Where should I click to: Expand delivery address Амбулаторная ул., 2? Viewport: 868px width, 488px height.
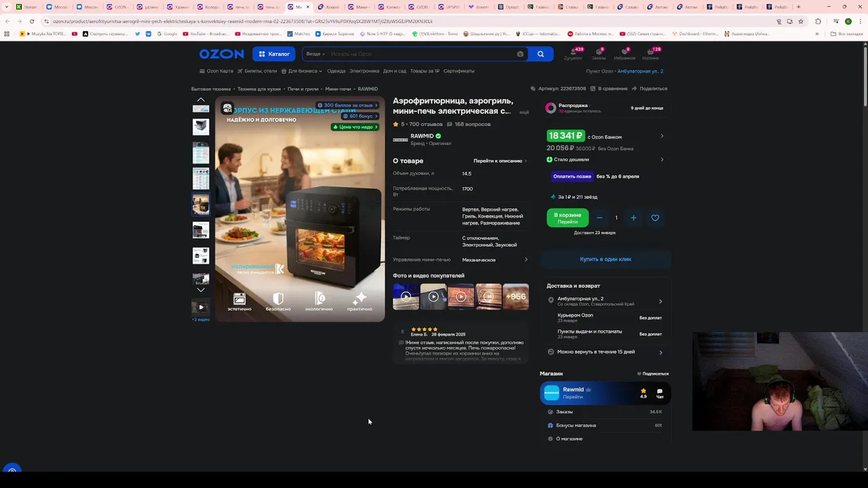pos(660,302)
